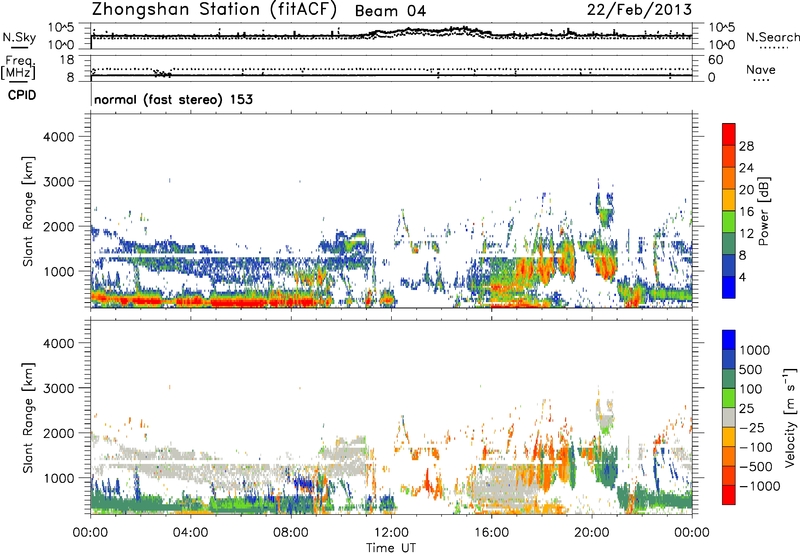Image resolution: width=800 pixels, height=554 pixels.
Task: Click "-100" on the Velocity colorbar
Action: click(755, 447)
